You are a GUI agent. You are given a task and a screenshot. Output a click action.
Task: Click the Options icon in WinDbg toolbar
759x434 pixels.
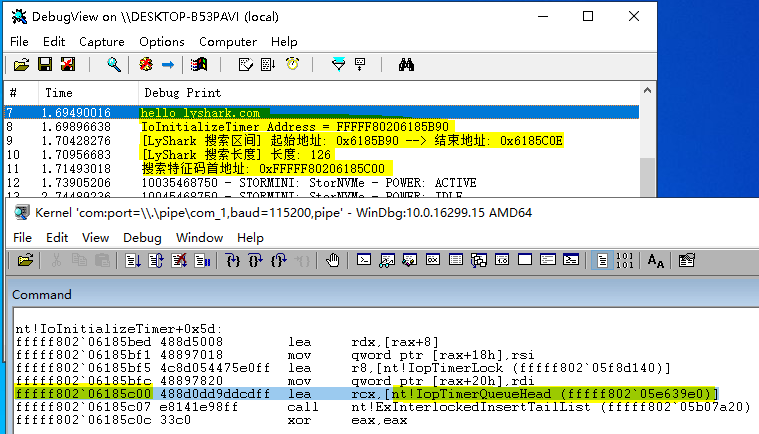tap(686, 261)
